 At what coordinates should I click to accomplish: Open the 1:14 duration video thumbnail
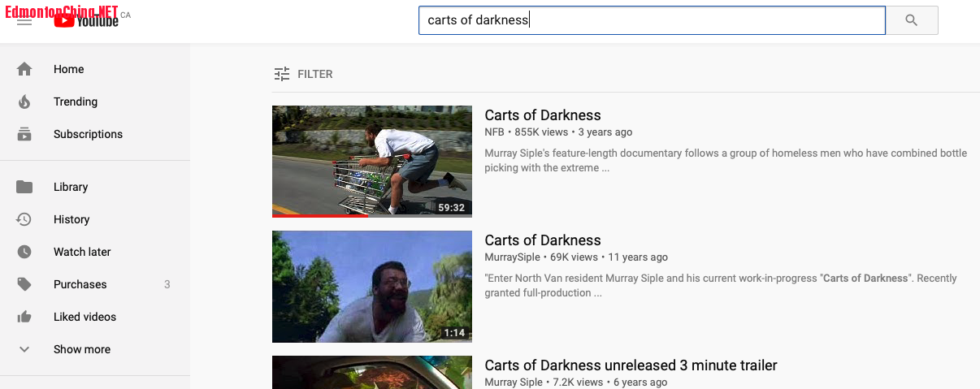click(x=372, y=287)
